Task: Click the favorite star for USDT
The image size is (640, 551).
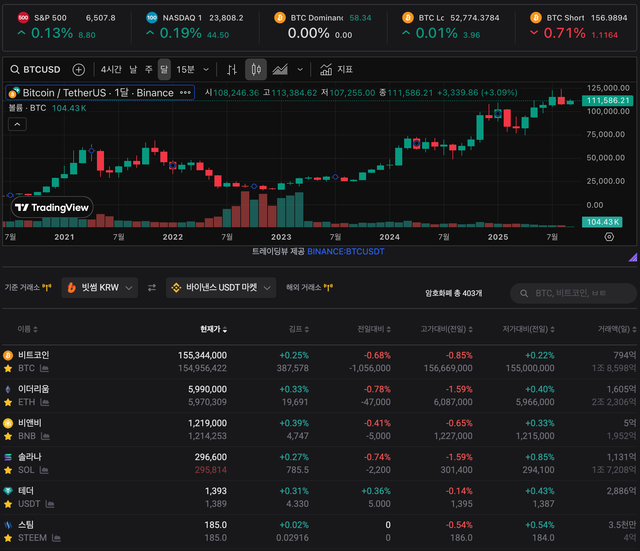Action: tap(8, 504)
